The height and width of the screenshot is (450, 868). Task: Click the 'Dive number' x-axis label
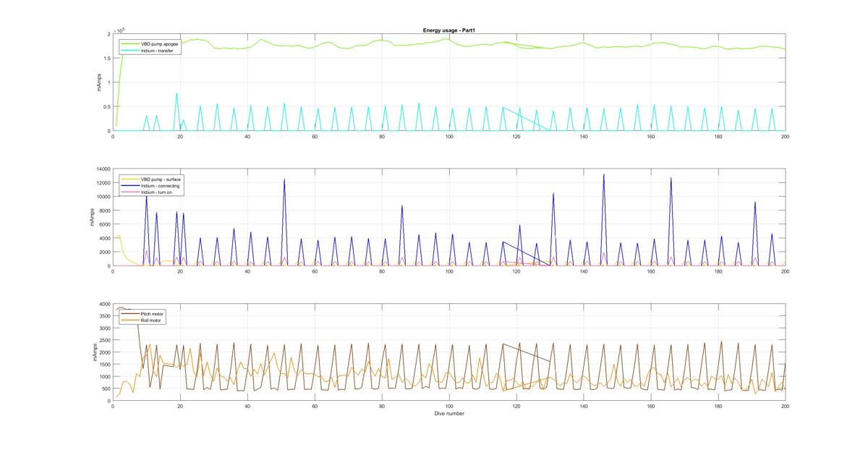(449, 414)
